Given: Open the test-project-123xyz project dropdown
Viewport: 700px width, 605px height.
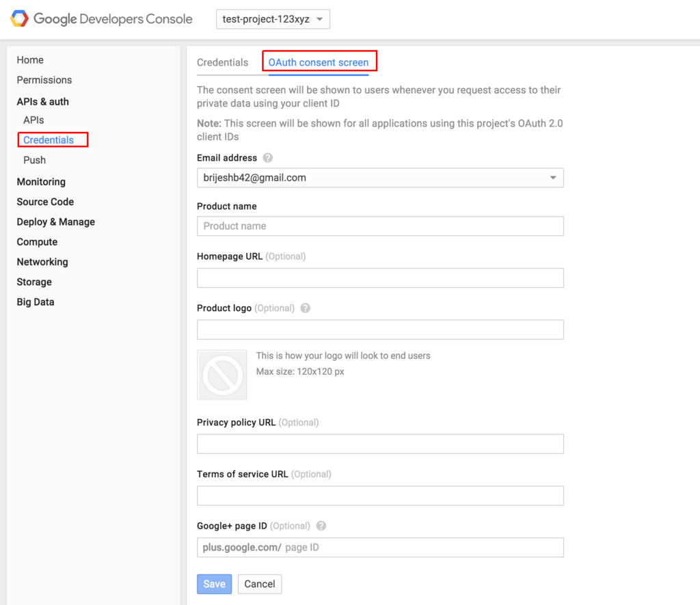Looking at the screenshot, I should pos(273,19).
